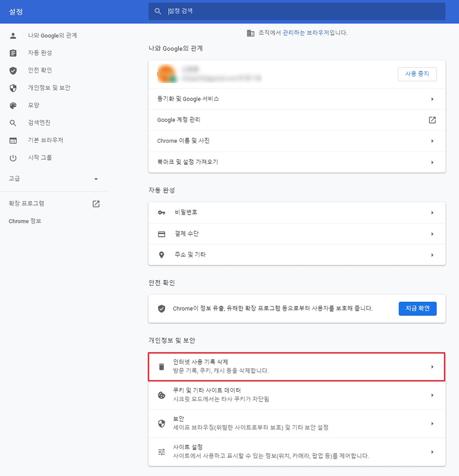Open Chrome 이름 및 사진 row text

[183, 141]
